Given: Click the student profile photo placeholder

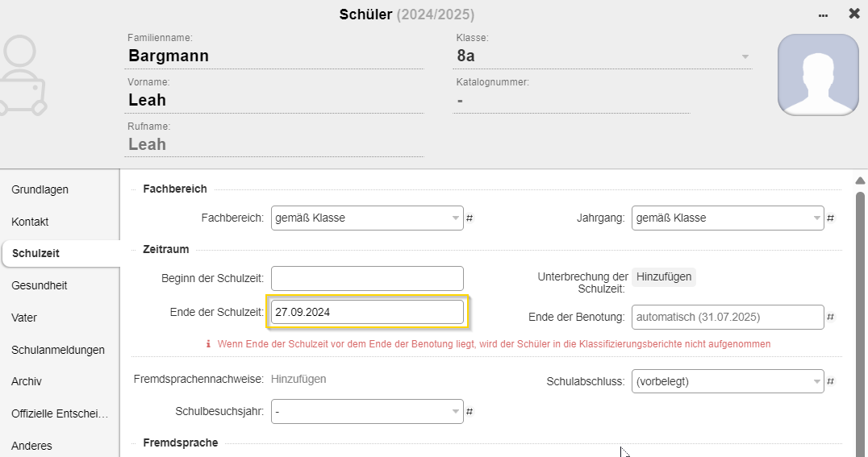Looking at the screenshot, I should click(x=818, y=75).
